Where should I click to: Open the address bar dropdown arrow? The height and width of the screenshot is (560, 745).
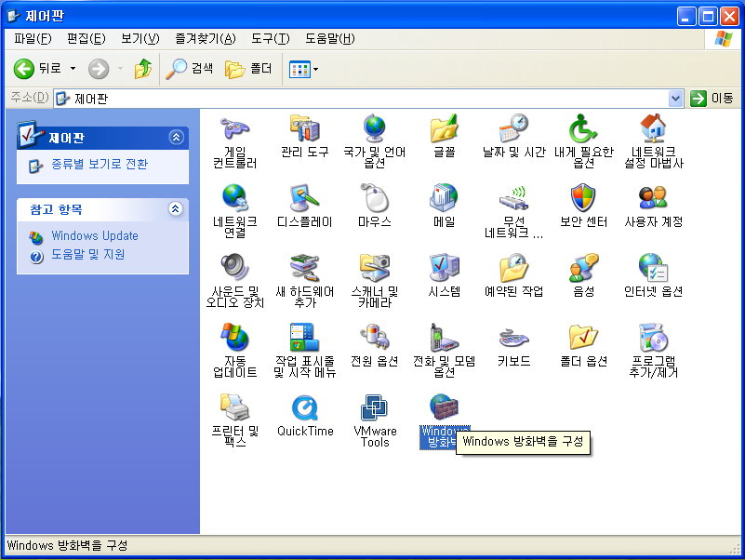point(676,98)
